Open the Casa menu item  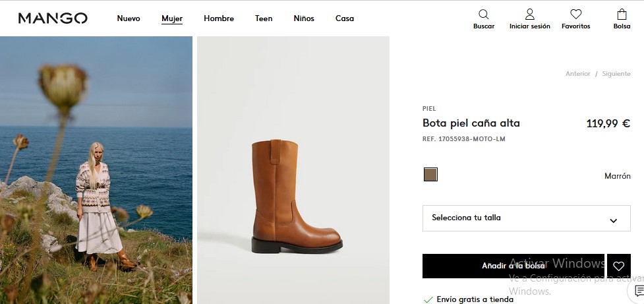[345, 18]
